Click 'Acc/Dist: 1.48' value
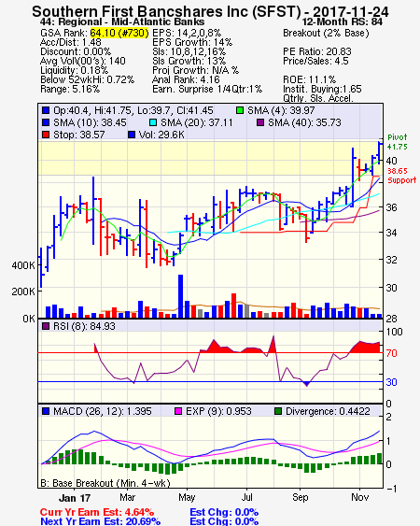Screen dimensions: 420x526 click(70, 42)
